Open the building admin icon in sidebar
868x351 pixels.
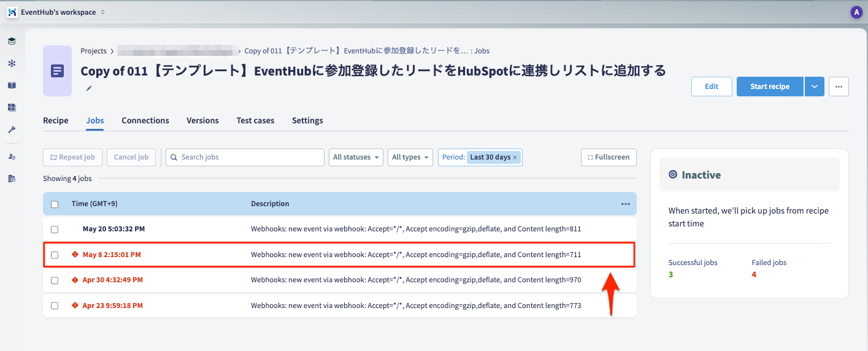tap(12, 179)
